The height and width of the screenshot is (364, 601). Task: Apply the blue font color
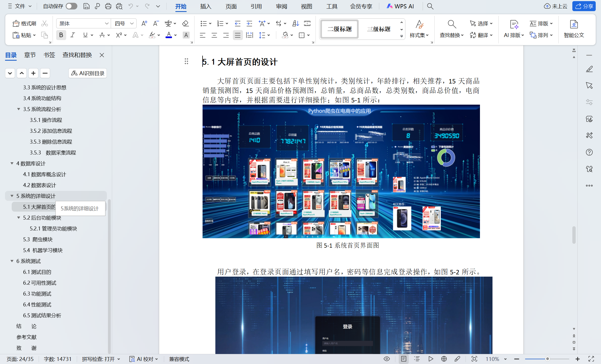tap(169, 35)
